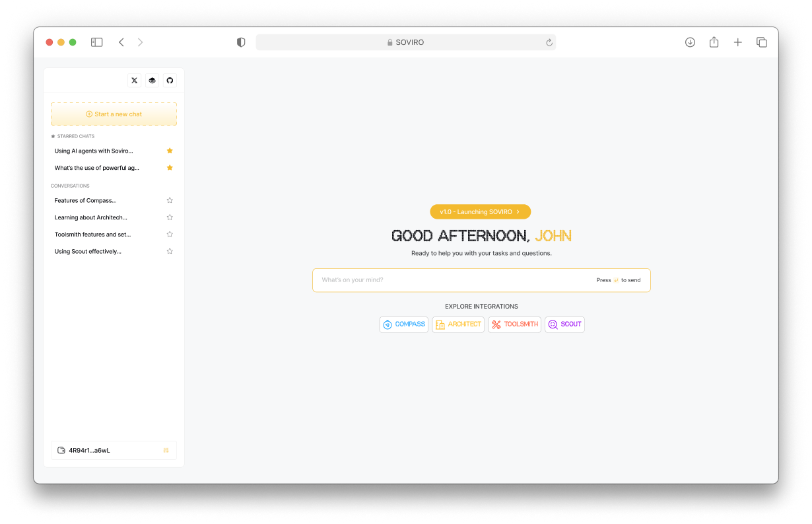Click the stacked layers icon in sidebar header

[152, 81]
